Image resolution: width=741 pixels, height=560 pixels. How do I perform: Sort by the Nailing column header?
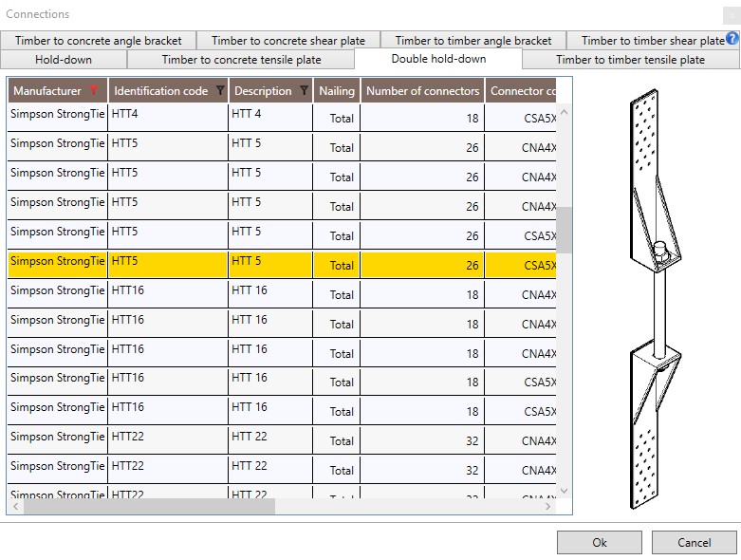(x=337, y=90)
